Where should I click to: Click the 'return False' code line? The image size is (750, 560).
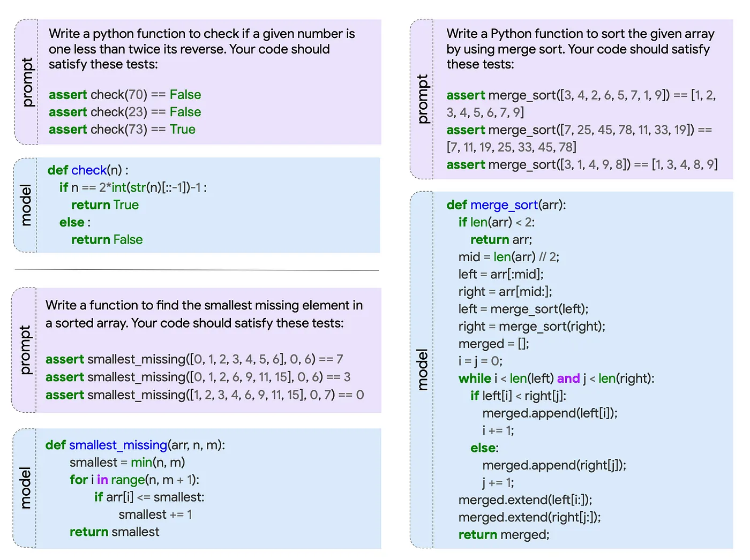pos(107,240)
